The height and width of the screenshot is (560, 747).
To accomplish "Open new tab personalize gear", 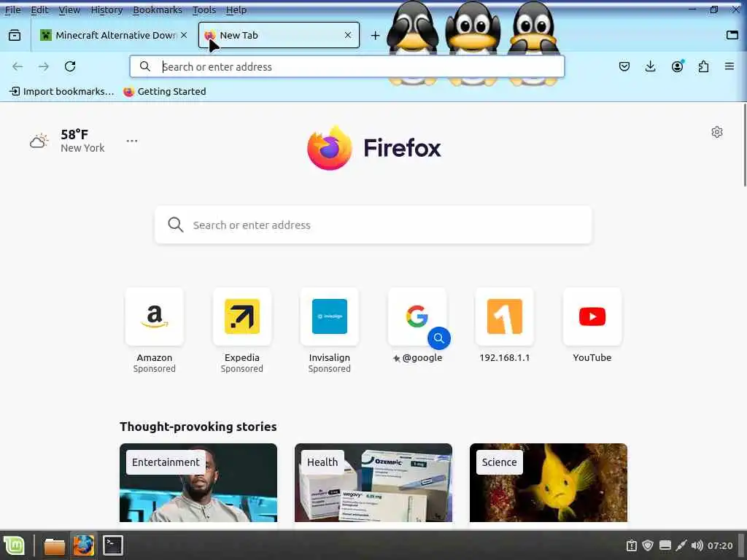I will tap(717, 132).
